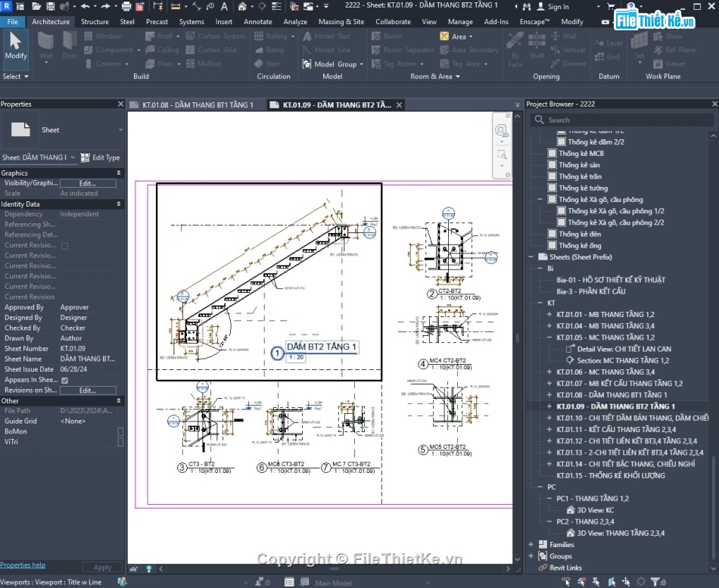Switch to the Annotate ribbon tab

257,21
